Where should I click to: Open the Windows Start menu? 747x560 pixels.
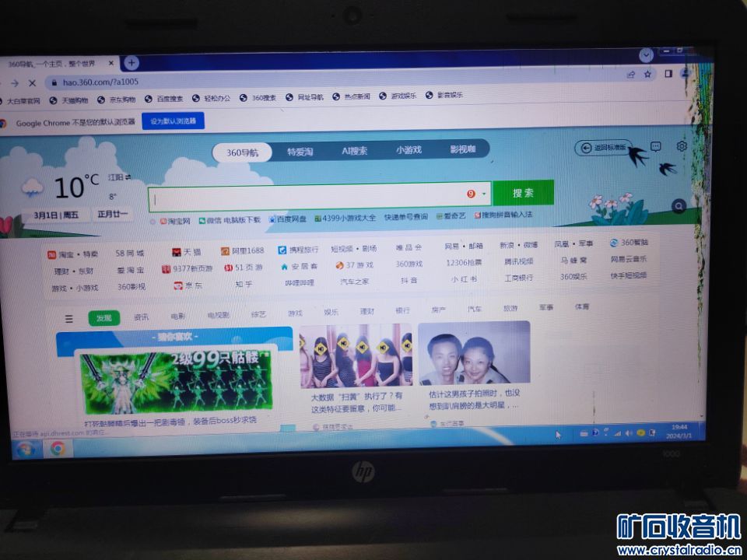(x=25, y=449)
